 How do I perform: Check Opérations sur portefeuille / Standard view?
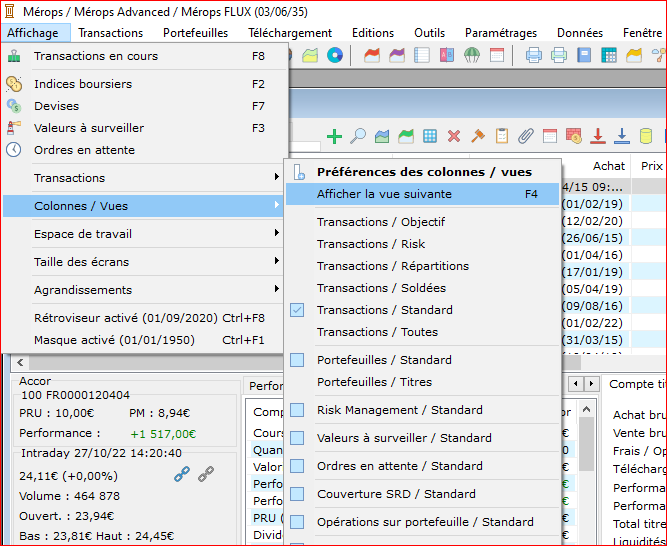297,522
